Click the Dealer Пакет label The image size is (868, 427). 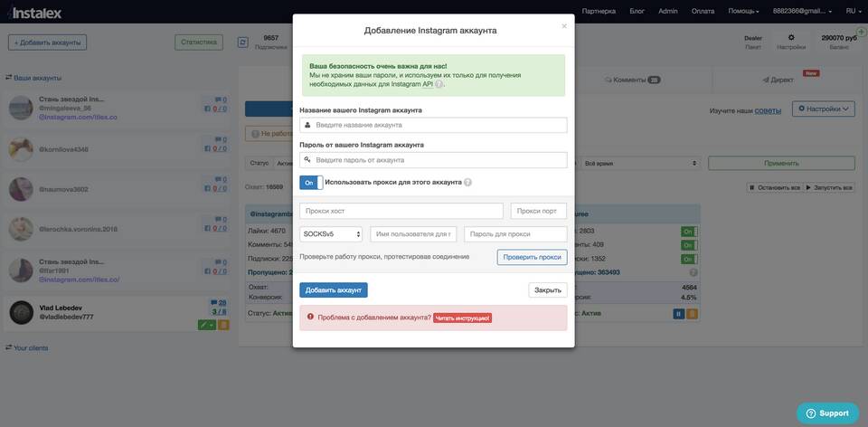coord(753,43)
